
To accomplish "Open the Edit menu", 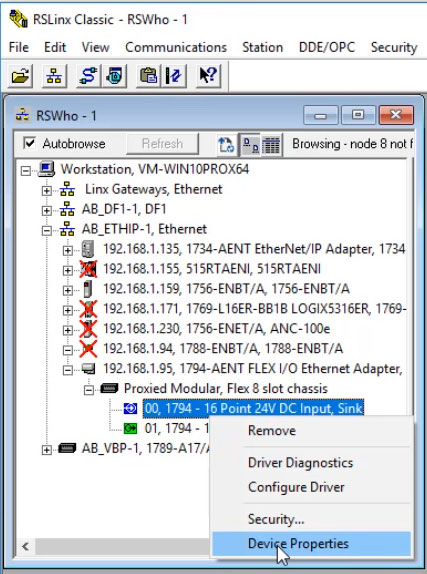I will pyautogui.click(x=55, y=47).
